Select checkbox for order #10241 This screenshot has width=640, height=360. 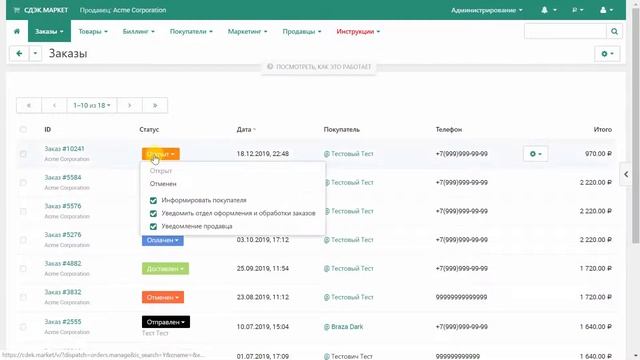(23, 154)
